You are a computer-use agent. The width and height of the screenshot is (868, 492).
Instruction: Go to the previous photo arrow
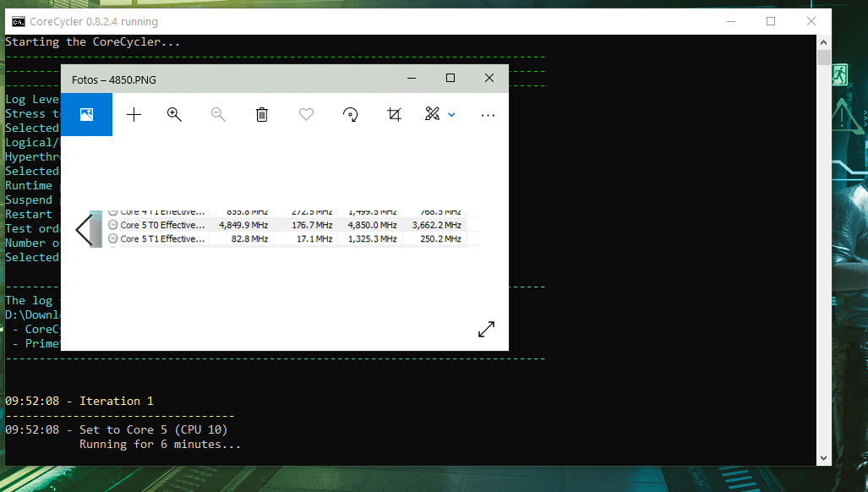pyautogui.click(x=85, y=230)
